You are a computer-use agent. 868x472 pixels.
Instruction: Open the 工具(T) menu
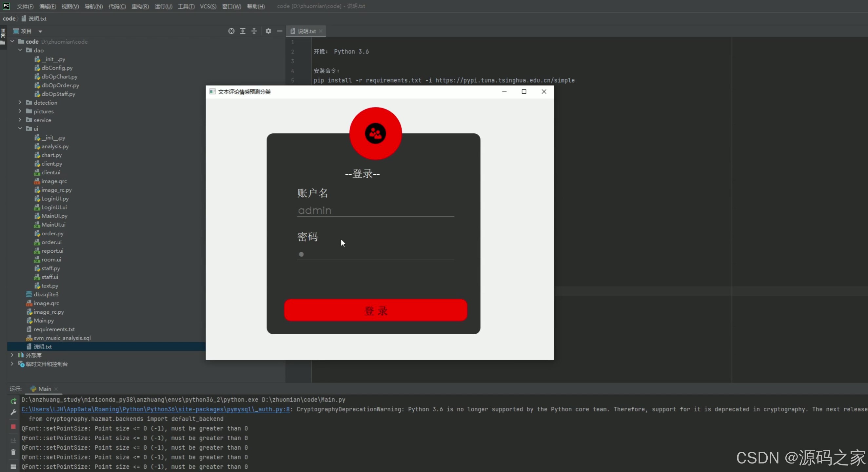(186, 6)
